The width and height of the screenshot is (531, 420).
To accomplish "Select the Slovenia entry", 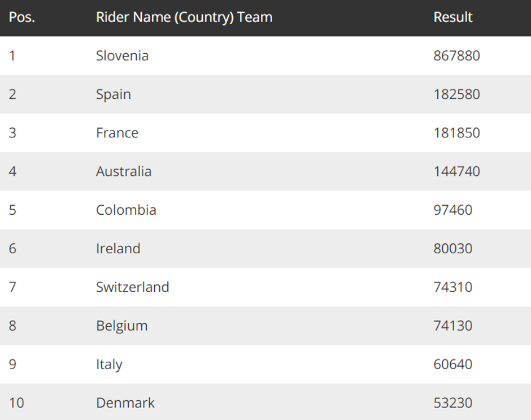I will tap(122, 56).
